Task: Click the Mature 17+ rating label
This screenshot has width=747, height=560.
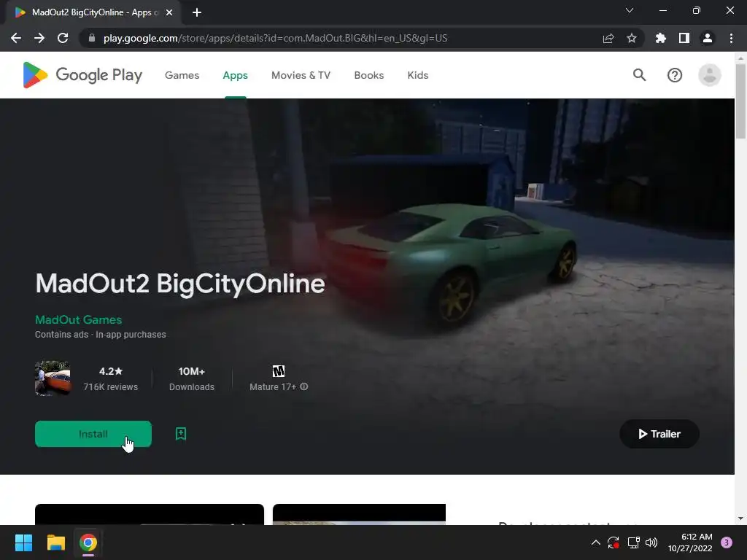Action: [x=273, y=386]
